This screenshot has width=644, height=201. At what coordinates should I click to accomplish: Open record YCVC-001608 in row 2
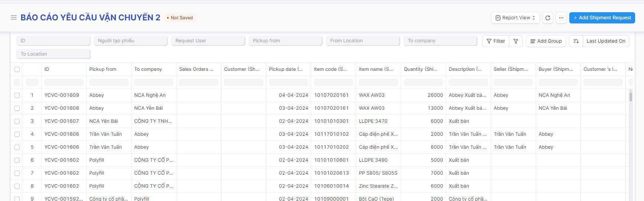62,108
